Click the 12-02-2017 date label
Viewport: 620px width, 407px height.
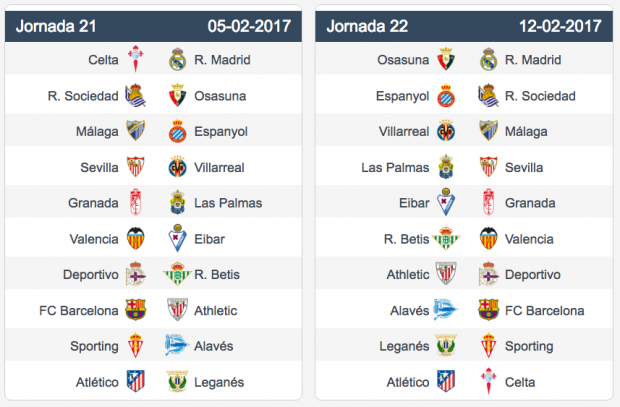560,26
